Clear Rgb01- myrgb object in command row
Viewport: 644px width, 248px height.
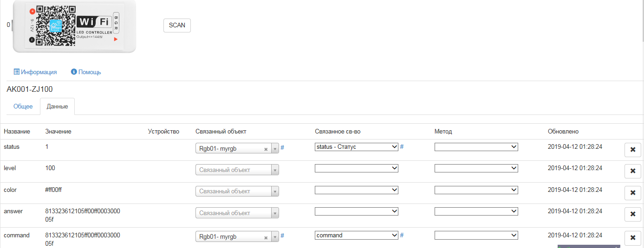[x=266, y=237]
